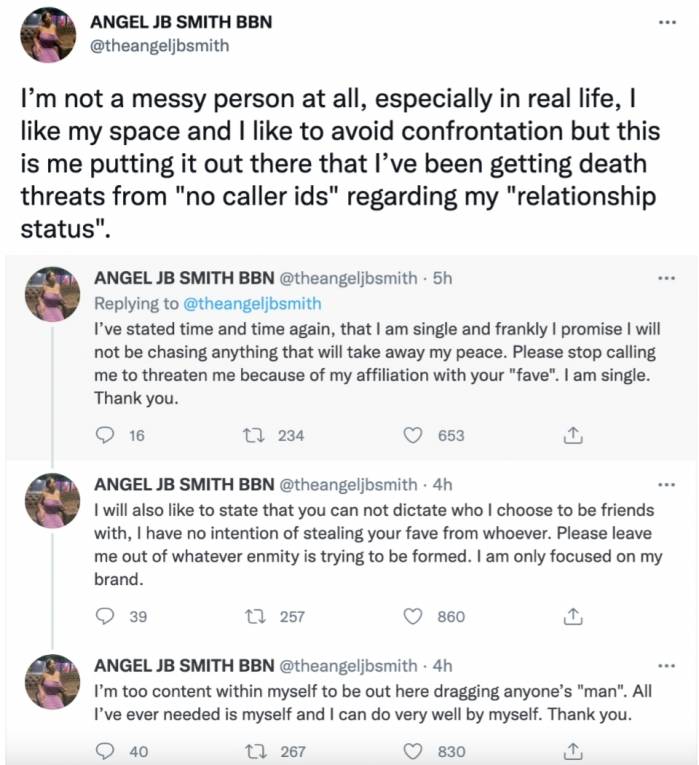699x765 pixels.
Task: Share the "stated time and time again" tweet
Action: pyautogui.click(x=573, y=435)
